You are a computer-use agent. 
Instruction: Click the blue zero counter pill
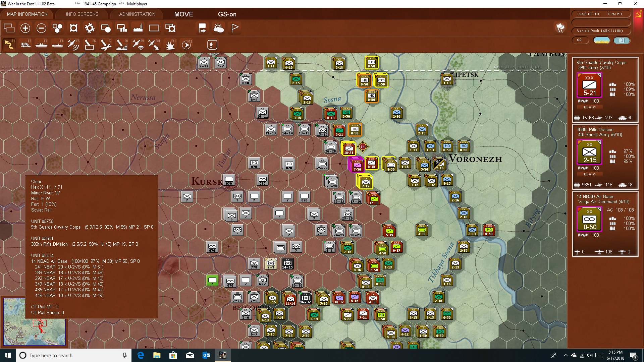click(622, 40)
